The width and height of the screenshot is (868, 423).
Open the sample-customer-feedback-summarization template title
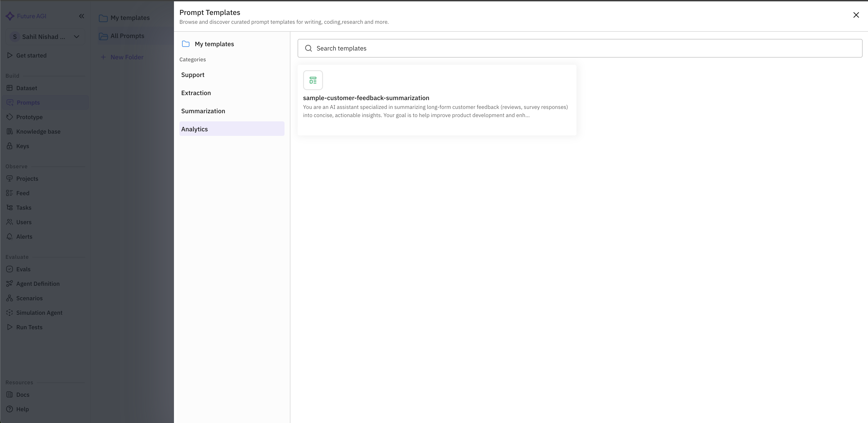click(x=366, y=98)
